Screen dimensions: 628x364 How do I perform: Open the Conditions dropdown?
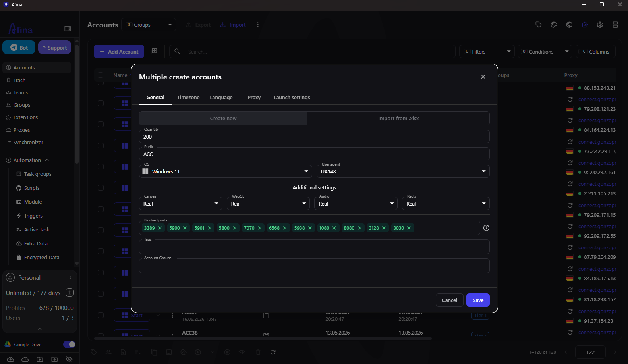coord(545,52)
